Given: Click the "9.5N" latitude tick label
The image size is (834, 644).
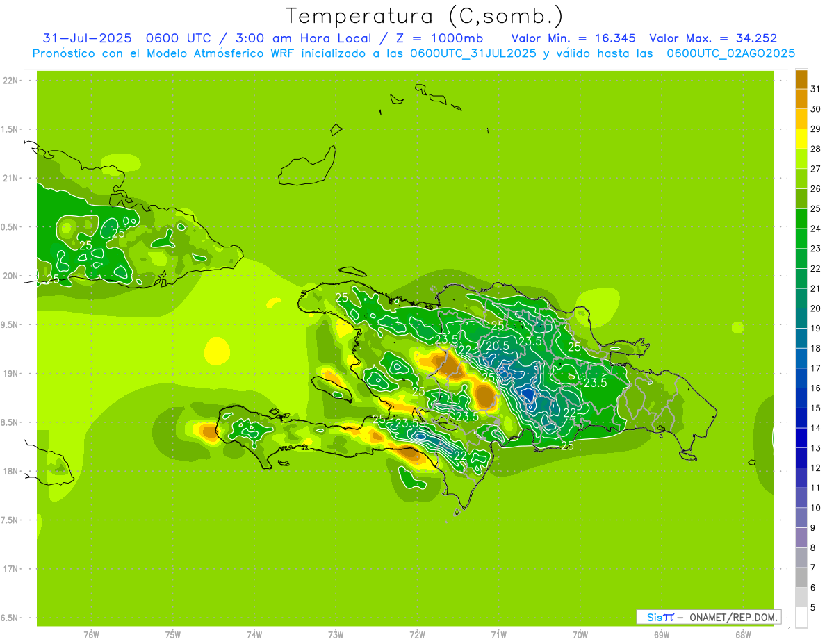Looking at the screenshot, I should (x=10, y=325).
